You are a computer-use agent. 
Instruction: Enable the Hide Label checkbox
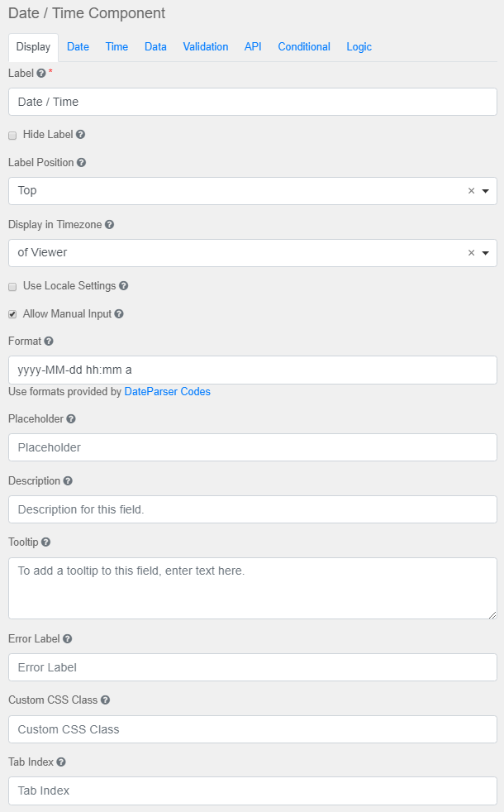(x=12, y=135)
